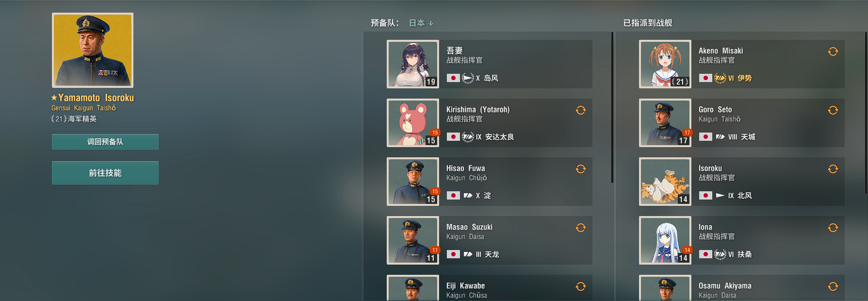Click the 调回预备队 button
The image size is (868, 301).
pos(105,142)
